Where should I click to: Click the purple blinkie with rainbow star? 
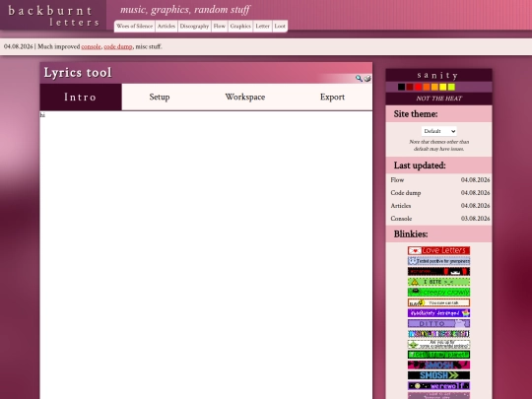tap(438, 313)
